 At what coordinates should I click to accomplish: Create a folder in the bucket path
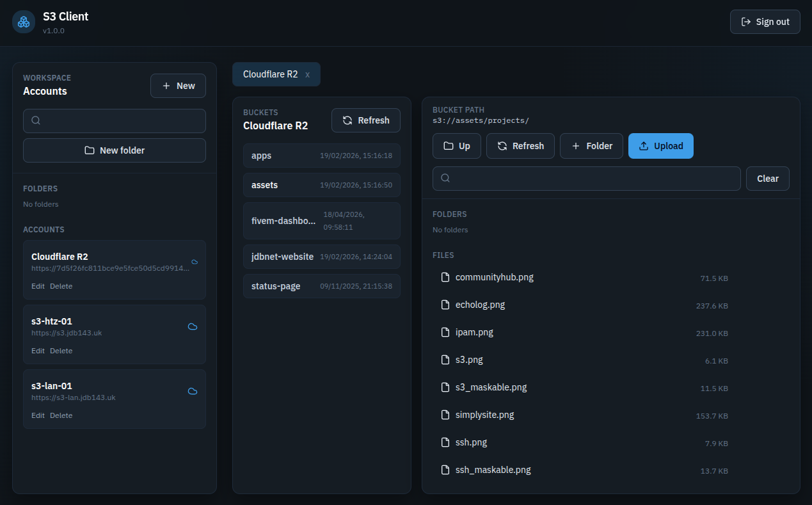point(591,146)
